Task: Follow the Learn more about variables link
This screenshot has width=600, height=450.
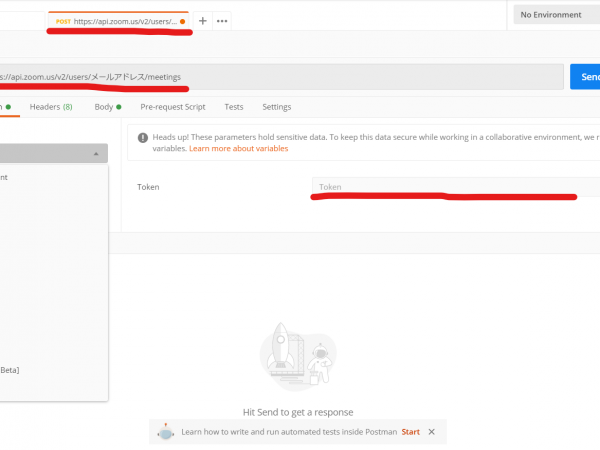Action: (238, 148)
